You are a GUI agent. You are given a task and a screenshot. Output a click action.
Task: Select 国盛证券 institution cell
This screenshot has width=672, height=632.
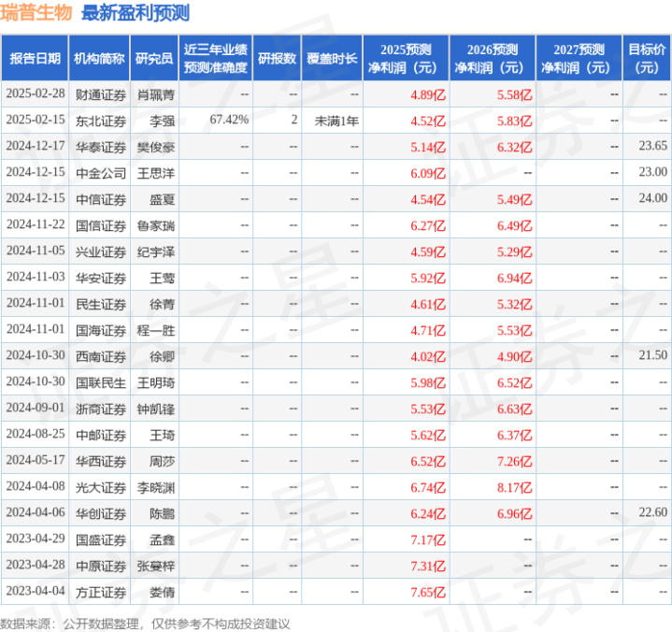click(101, 539)
